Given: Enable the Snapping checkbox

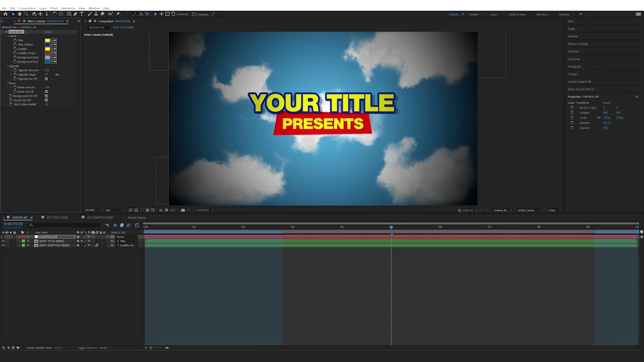Looking at the screenshot, I should [194, 14].
